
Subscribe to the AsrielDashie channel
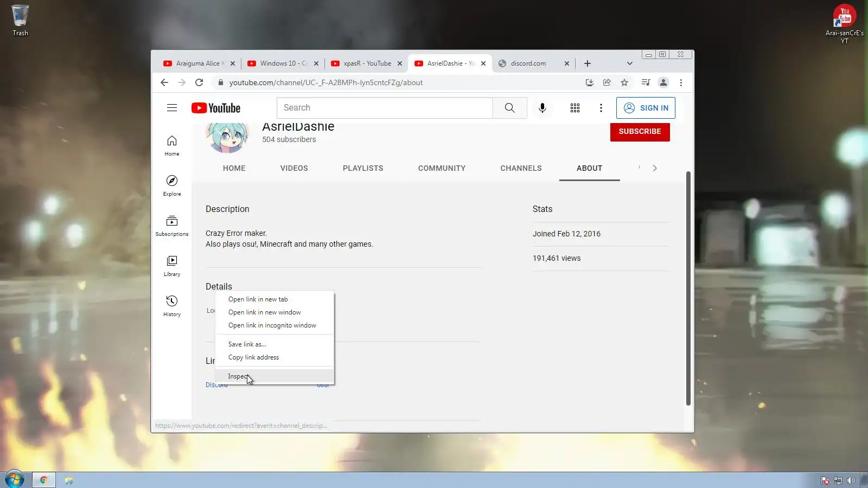pyautogui.click(x=640, y=132)
